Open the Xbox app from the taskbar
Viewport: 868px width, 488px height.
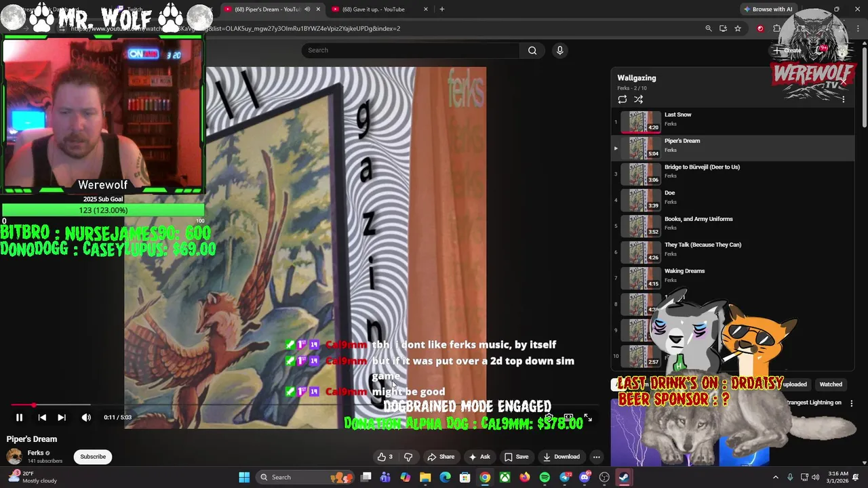[505, 477]
